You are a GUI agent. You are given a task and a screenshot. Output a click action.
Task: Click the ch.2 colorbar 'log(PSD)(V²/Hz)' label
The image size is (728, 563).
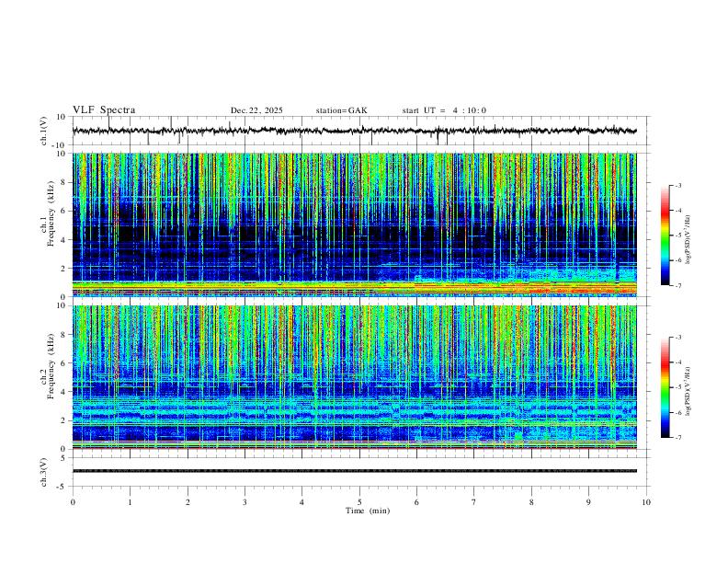click(688, 391)
